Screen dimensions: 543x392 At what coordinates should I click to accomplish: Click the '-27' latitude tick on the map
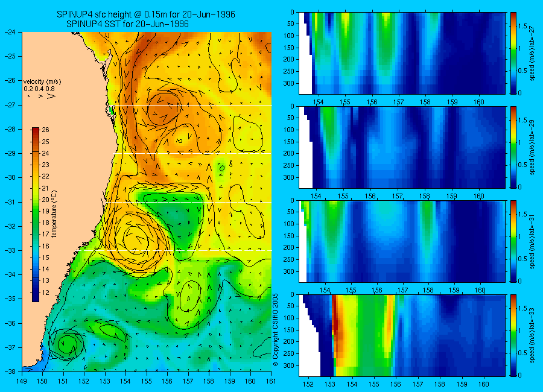click(x=11, y=105)
